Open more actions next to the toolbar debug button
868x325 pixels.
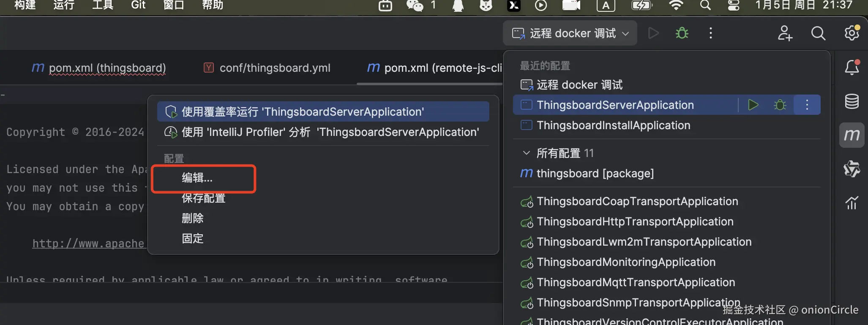tap(711, 33)
